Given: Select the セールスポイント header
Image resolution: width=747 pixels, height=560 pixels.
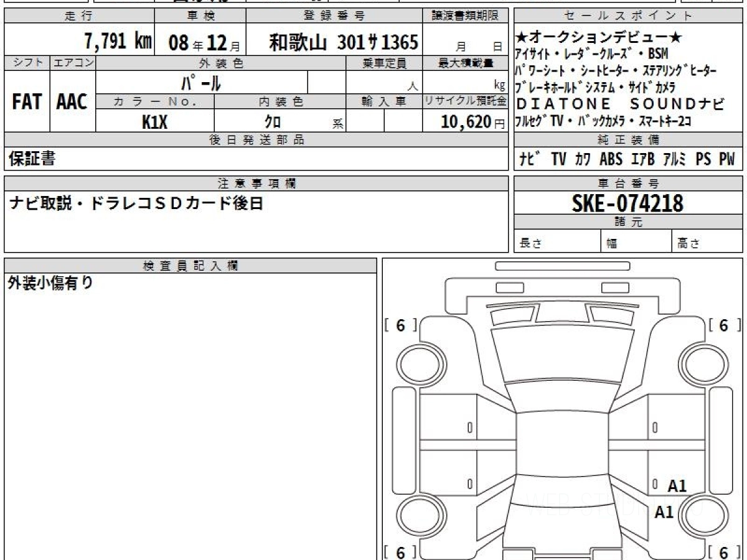Looking at the screenshot, I should tap(627, 16).
